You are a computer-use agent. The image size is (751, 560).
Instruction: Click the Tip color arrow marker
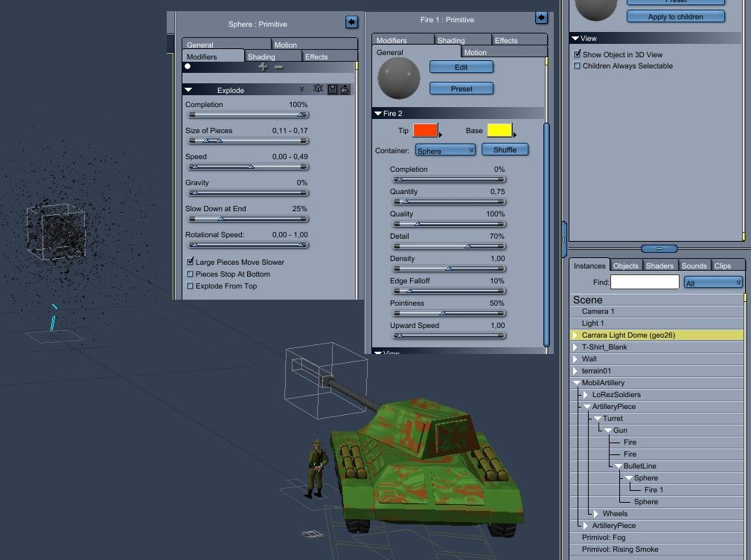click(x=440, y=135)
